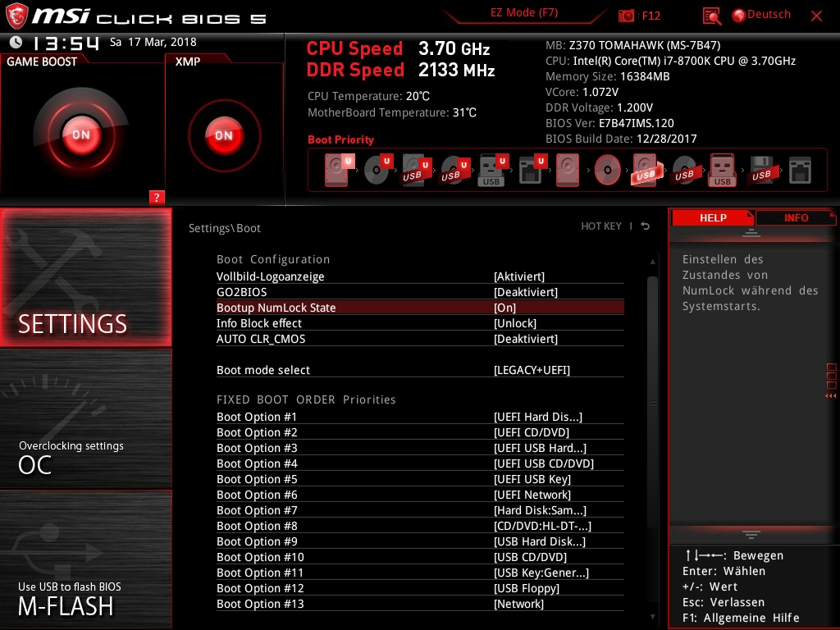Click the settings list scrollbar thumb
Viewport: 840px width, 630px height.
tap(652, 402)
